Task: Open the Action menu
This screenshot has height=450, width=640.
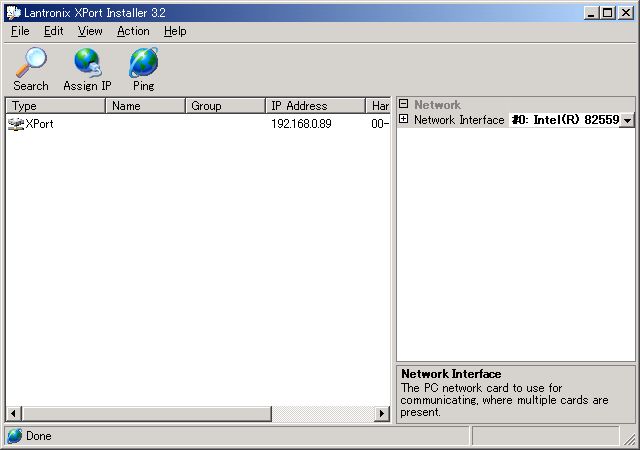Action: coord(133,31)
